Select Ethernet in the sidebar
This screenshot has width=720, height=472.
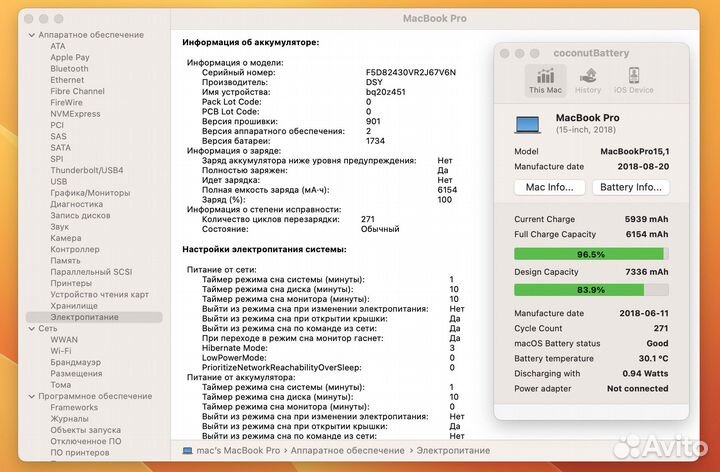pyautogui.click(x=67, y=80)
